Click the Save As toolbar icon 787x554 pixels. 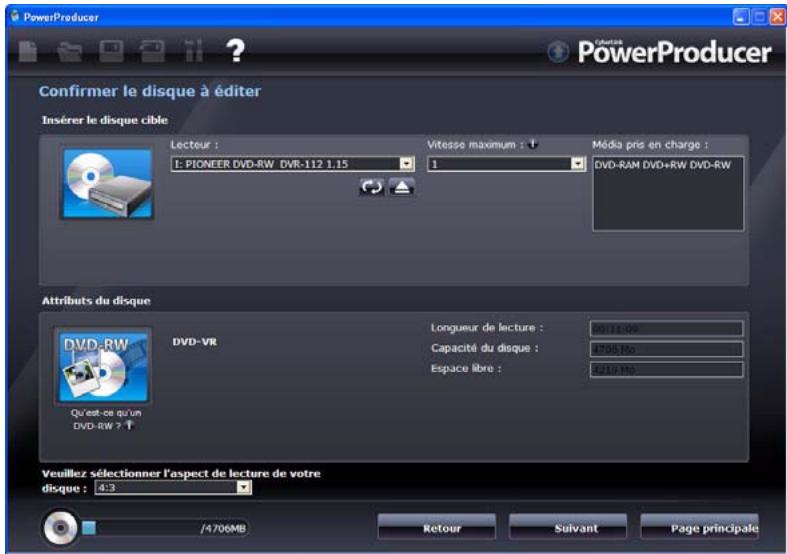[153, 51]
